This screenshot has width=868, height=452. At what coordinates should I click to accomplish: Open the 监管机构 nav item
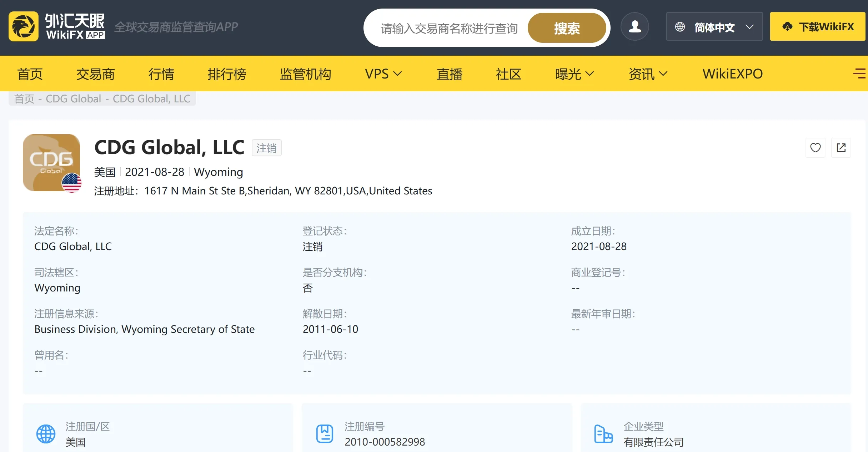[x=305, y=74]
